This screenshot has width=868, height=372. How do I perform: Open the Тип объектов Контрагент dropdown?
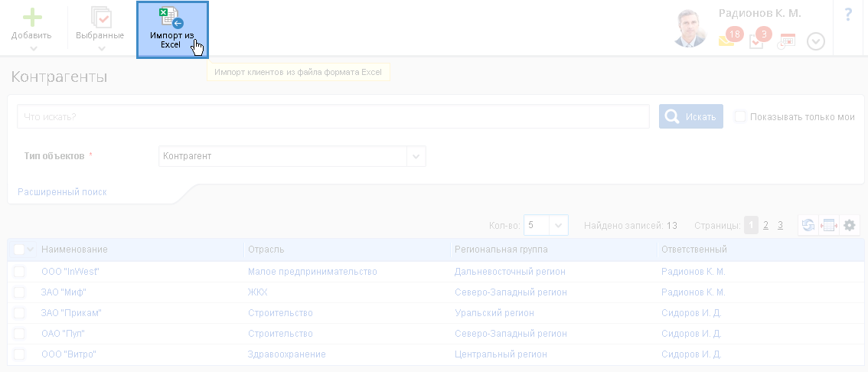tap(292, 156)
